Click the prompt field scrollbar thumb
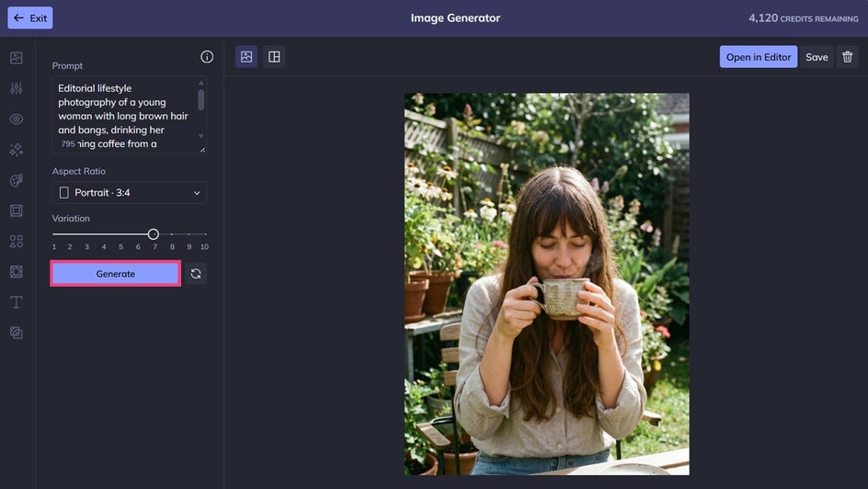 tap(201, 100)
